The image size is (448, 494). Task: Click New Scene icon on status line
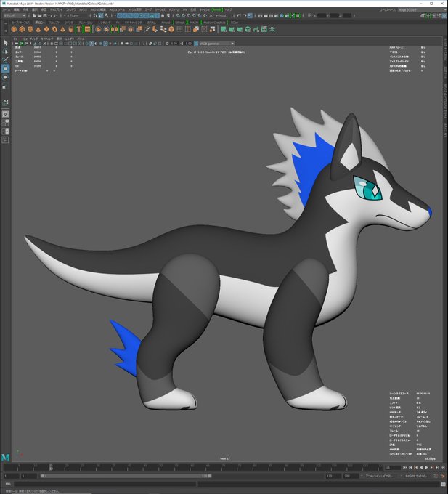click(34, 15)
